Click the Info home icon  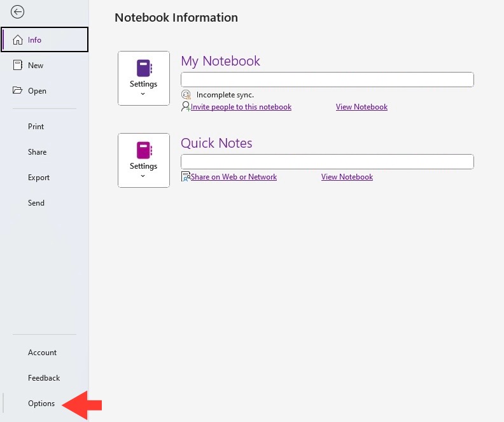pos(18,39)
